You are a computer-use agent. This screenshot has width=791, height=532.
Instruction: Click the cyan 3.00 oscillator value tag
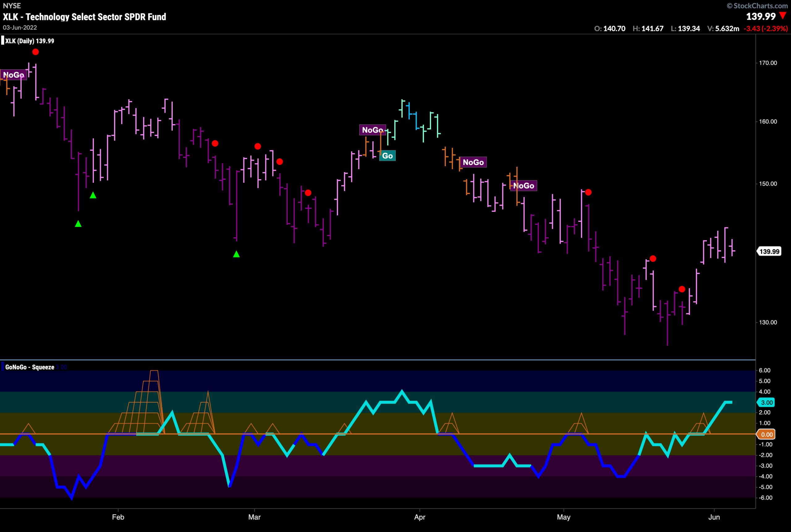[x=767, y=402]
